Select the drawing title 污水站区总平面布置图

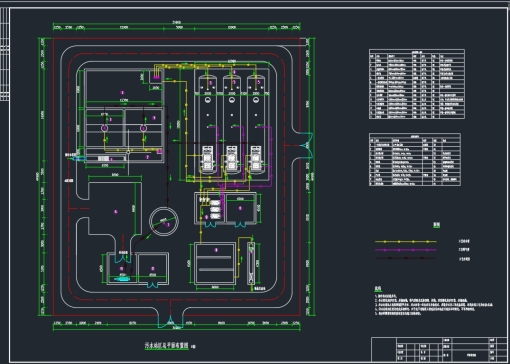point(166,346)
